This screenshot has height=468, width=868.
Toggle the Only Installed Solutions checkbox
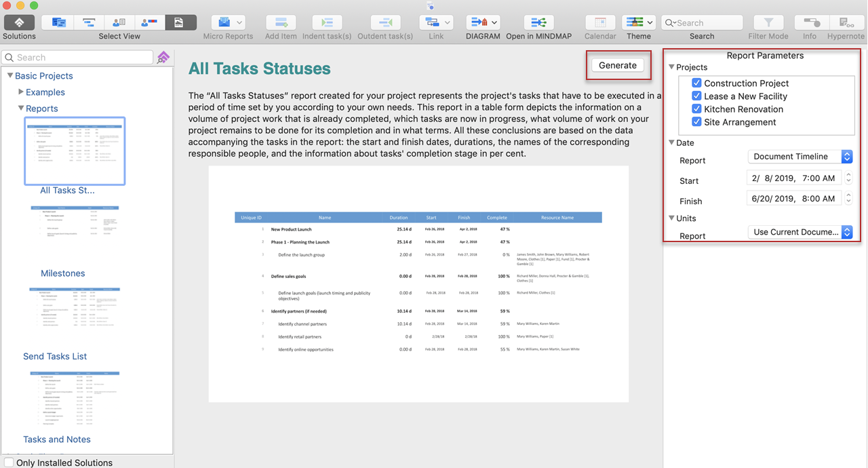click(x=9, y=463)
